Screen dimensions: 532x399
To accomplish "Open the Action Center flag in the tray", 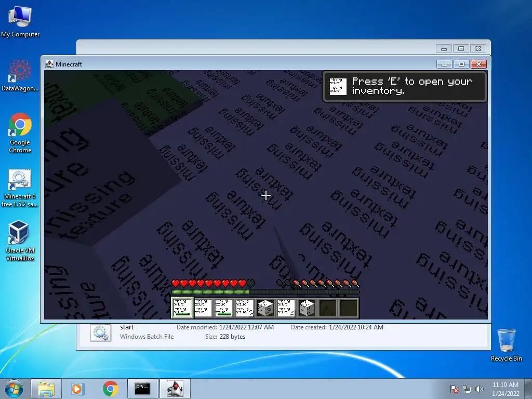I will click(x=454, y=389).
